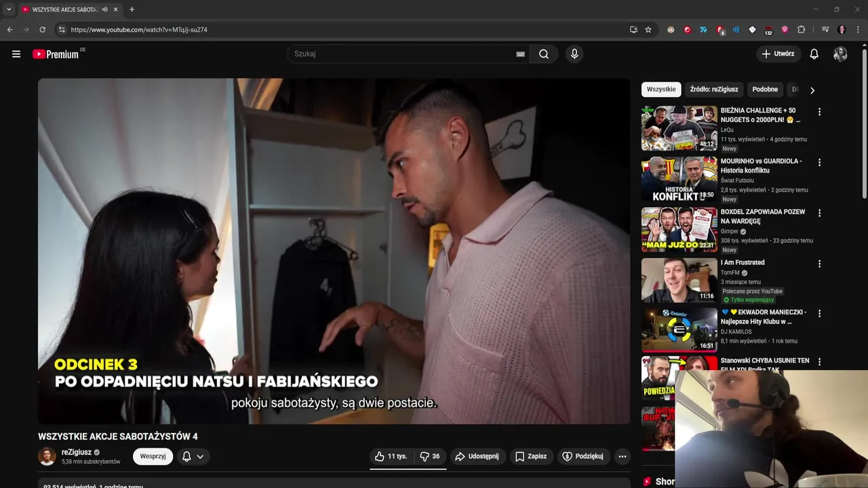The height and width of the screenshot is (488, 868).
Task: Open options for MOURINHO vs GUARDIOLA video
Action: tap(819, 163)
